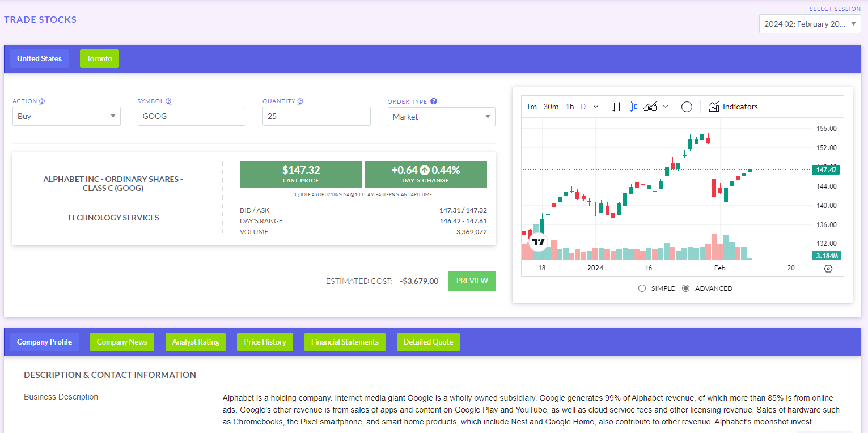This screenshot has width=868, height=433.
Task: Click the Action help question mark icon
Action: coord(42,101)
